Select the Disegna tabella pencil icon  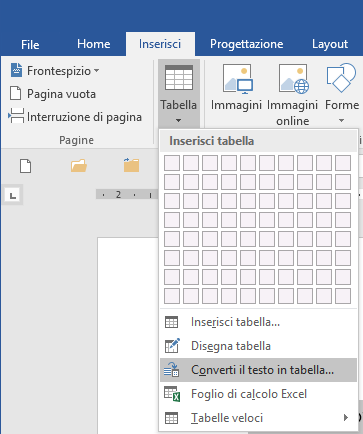(172, 346)
